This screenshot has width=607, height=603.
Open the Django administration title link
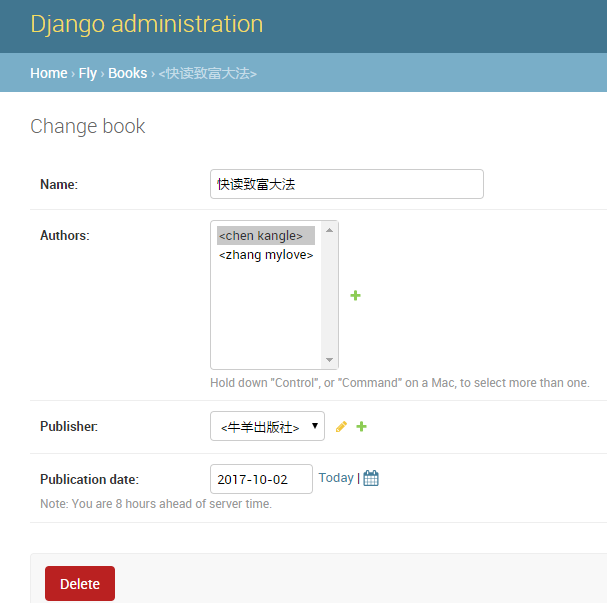click(x=147, y=24)
